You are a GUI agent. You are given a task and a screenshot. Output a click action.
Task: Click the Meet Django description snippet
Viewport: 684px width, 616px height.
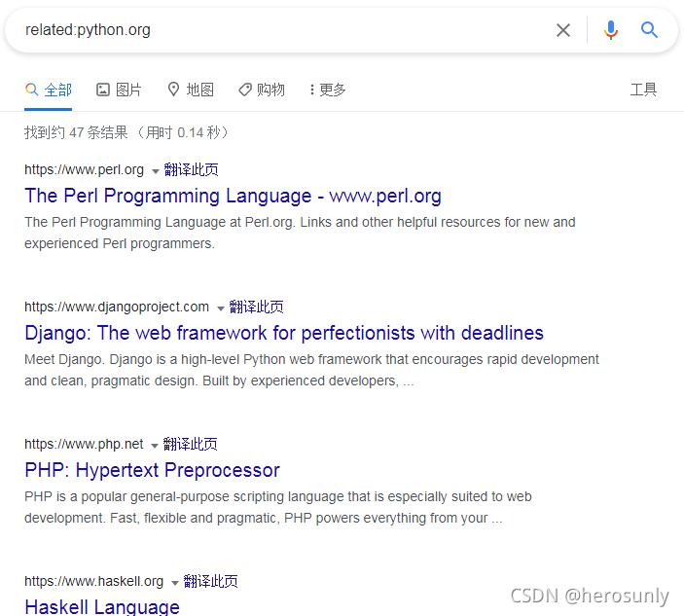311,370
